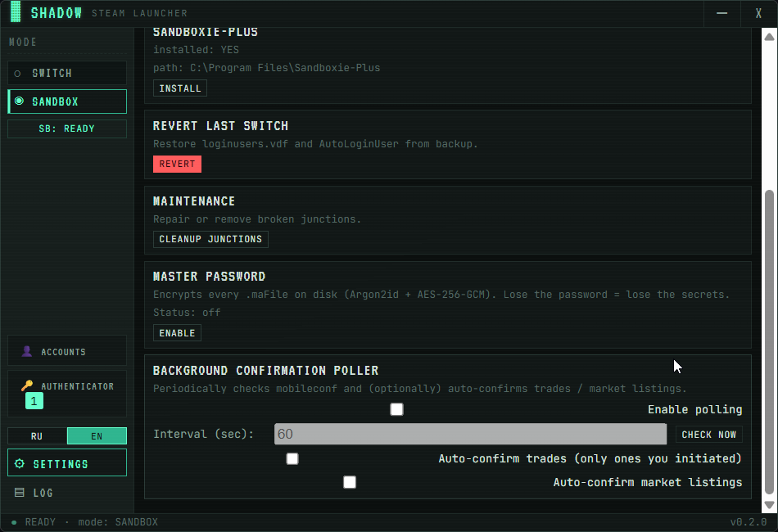778x532 pixels.
Task: Open the Authenticator section
Action: tap(67, 394)
